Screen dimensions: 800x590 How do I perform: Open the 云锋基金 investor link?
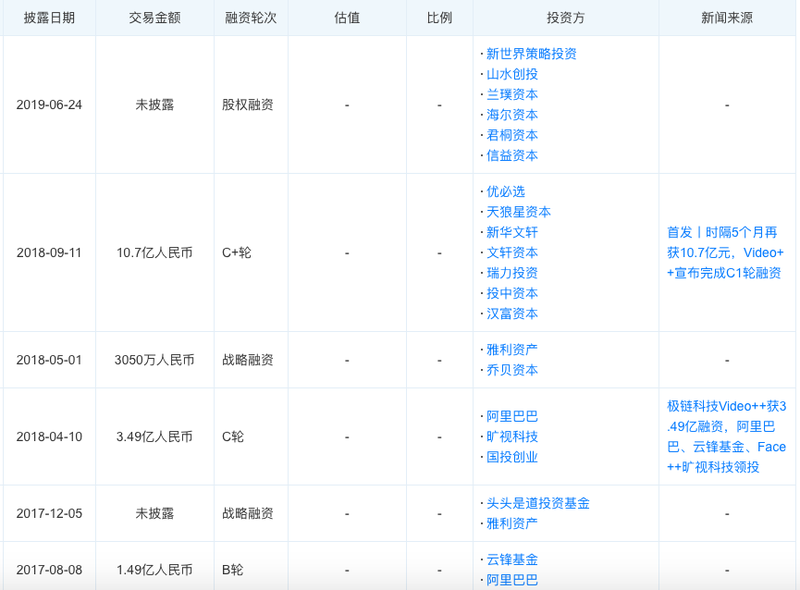point(512,560)
